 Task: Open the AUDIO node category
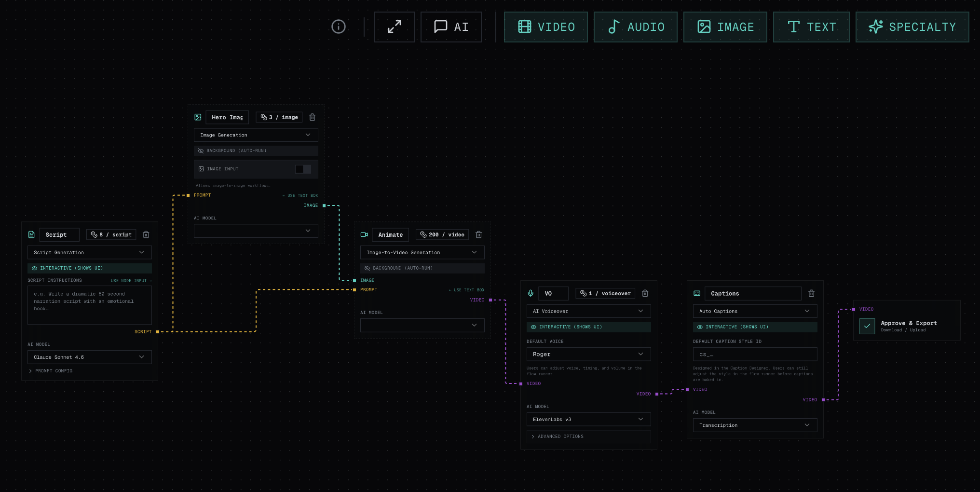(636, 27)
